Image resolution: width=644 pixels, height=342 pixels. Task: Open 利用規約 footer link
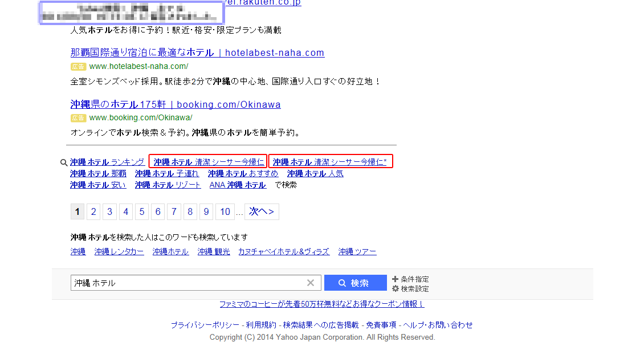tap(261, 325)
